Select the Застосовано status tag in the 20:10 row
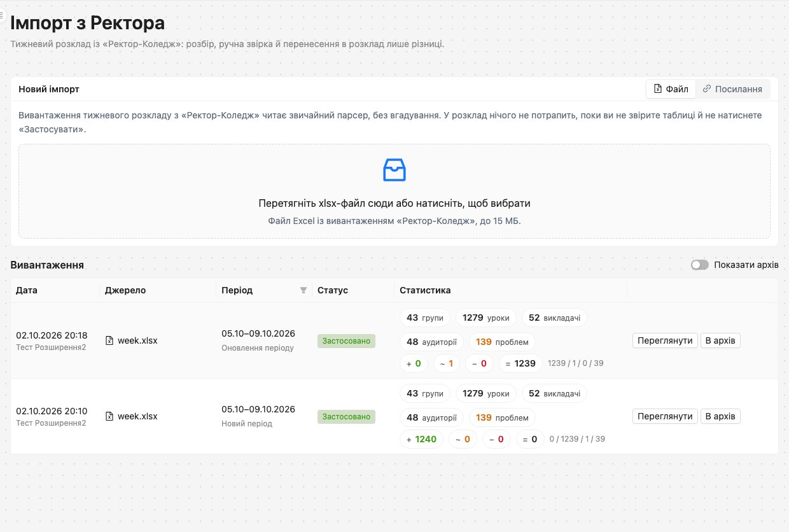 coord(347,417)
